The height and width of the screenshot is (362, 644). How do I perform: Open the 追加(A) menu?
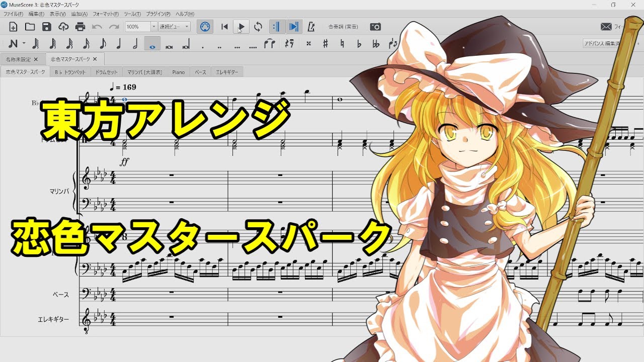tap(79, 14)
